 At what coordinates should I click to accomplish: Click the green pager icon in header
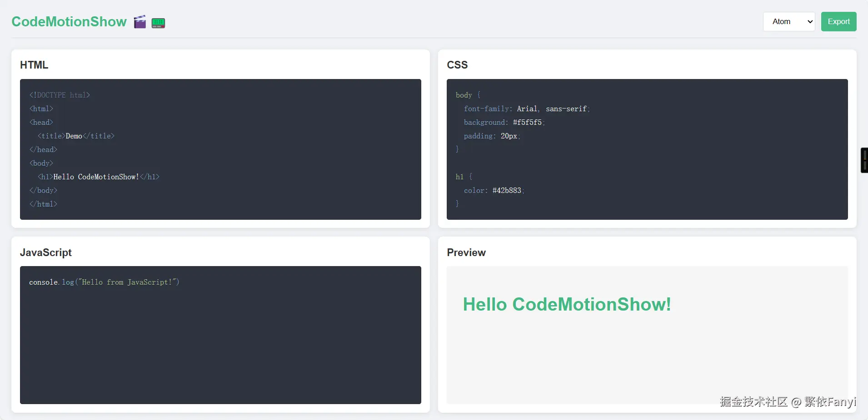tap(158, 23)
